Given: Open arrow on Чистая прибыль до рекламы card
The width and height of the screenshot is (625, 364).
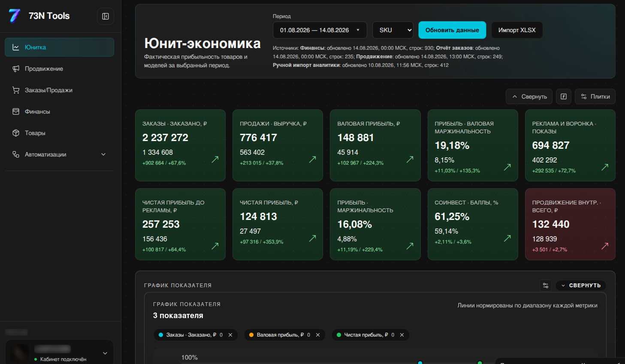Looking at the screenshot, I should pyautogui.click(x=215, y=246).
